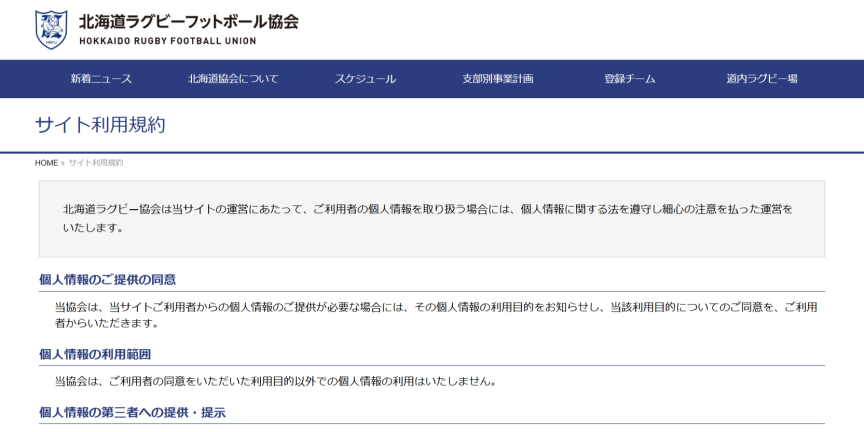Click the gray introductory notice box

point(431,218)
